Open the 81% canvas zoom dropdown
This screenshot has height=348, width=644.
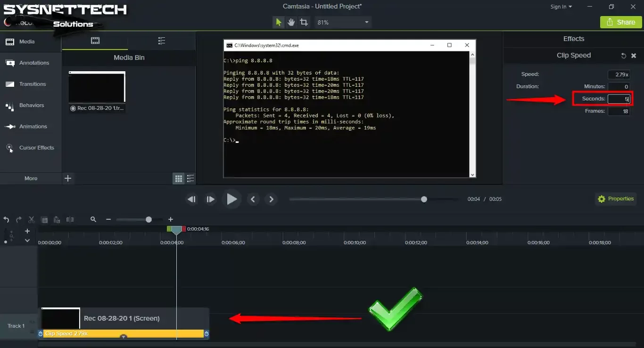(x=343, y=22)
